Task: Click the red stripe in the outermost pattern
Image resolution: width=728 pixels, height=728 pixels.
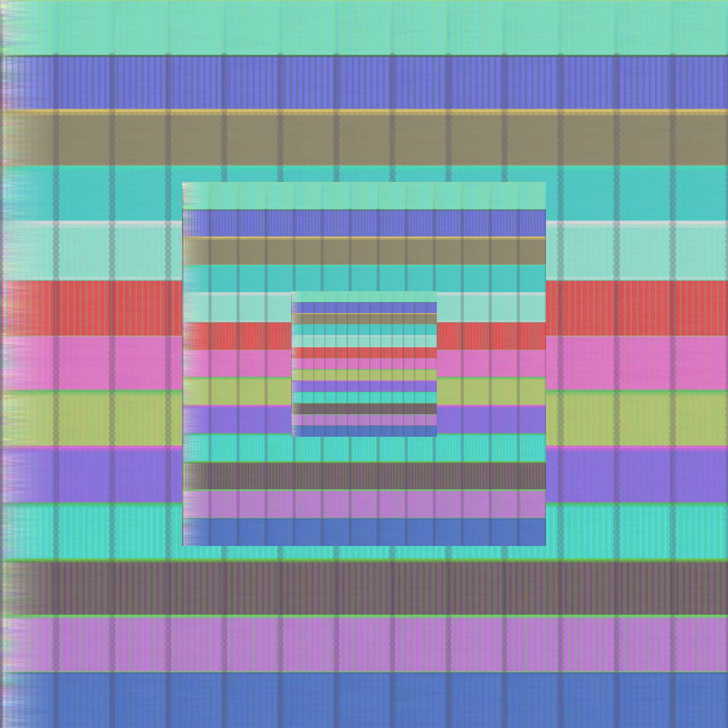Action: pos(633,307)
